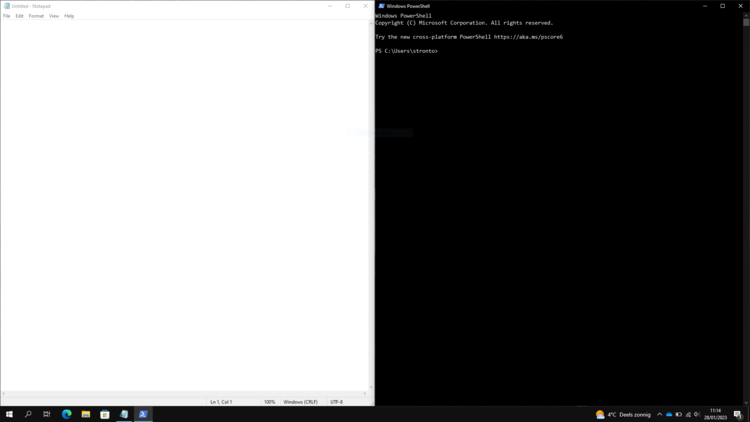Close the Windows PowerShell window
This screenshot has height=422, width=750.
coord(740,6)
